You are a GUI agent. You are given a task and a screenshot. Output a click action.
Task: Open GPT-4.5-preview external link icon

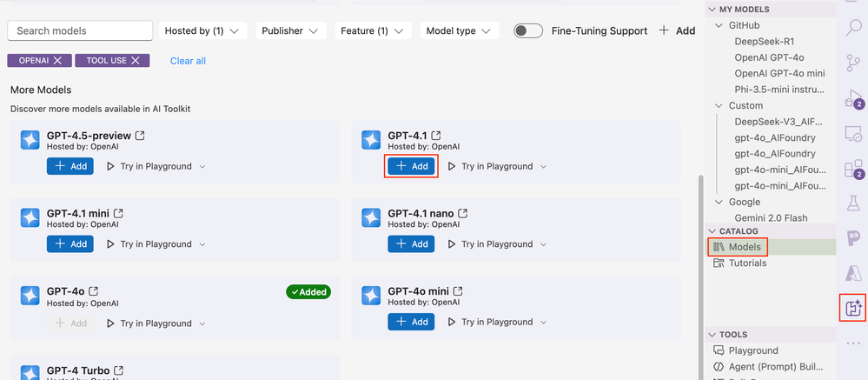point(140,136)
